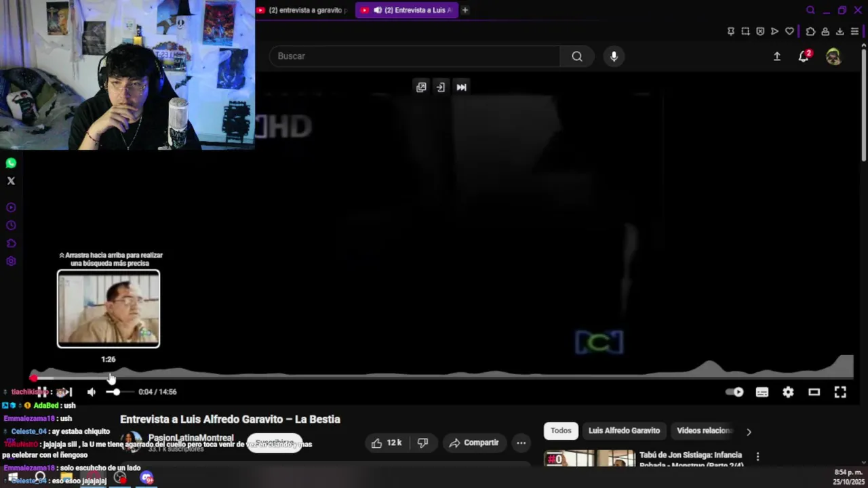
Task: Click the video title 'Entrevista a Luis Alfredo Garavito'
Action: pyautogui.click(x=230, y=420)
